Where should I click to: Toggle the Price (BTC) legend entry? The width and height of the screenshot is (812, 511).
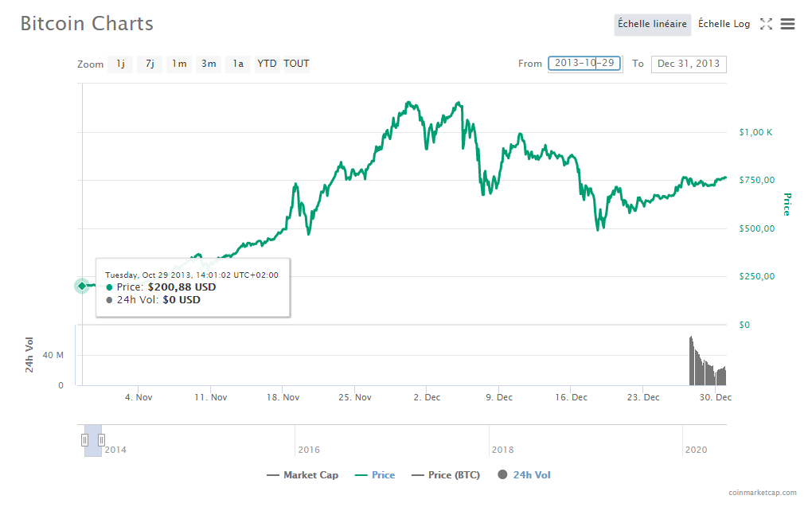click(x=446, y=475)
